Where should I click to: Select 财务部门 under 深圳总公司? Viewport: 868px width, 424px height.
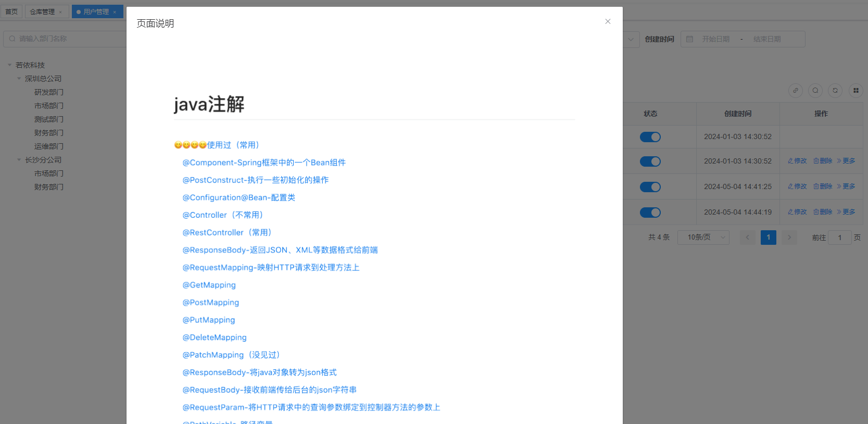49,133
